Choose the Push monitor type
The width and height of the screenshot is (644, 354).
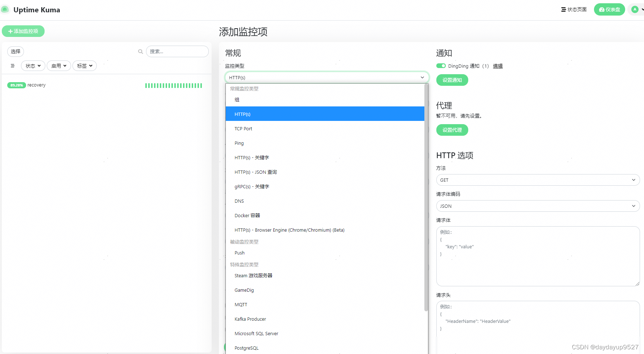pos(325,253)
